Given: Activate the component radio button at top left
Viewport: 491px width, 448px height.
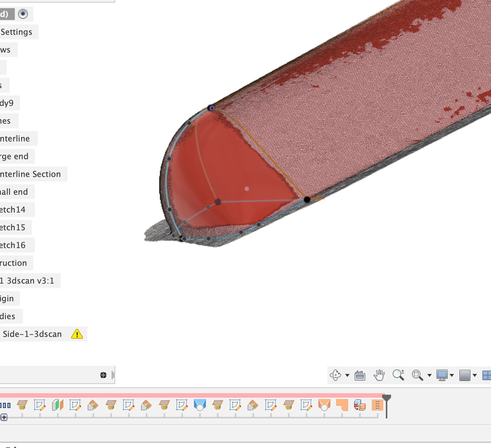Looking at the screenshot, I should [23, 14].
